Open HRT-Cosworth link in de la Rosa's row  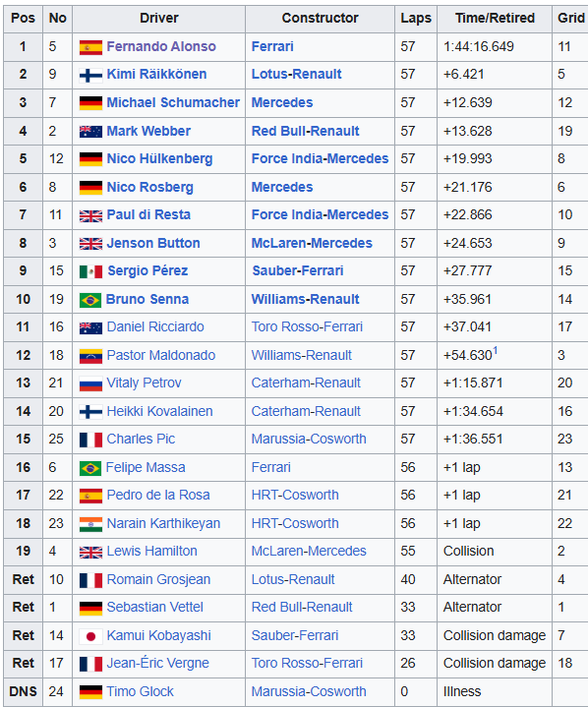coord(295,495)
